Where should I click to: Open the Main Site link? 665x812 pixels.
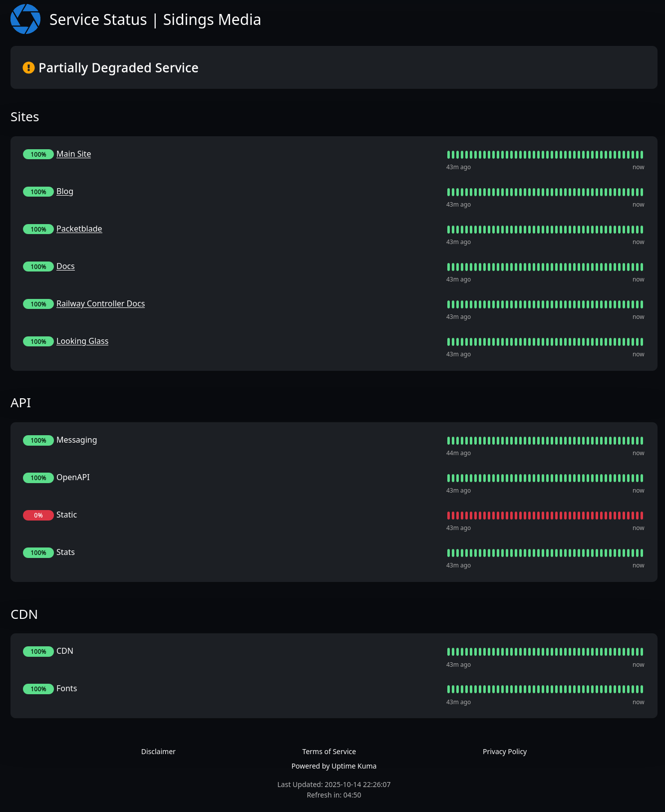pos(73,154)
